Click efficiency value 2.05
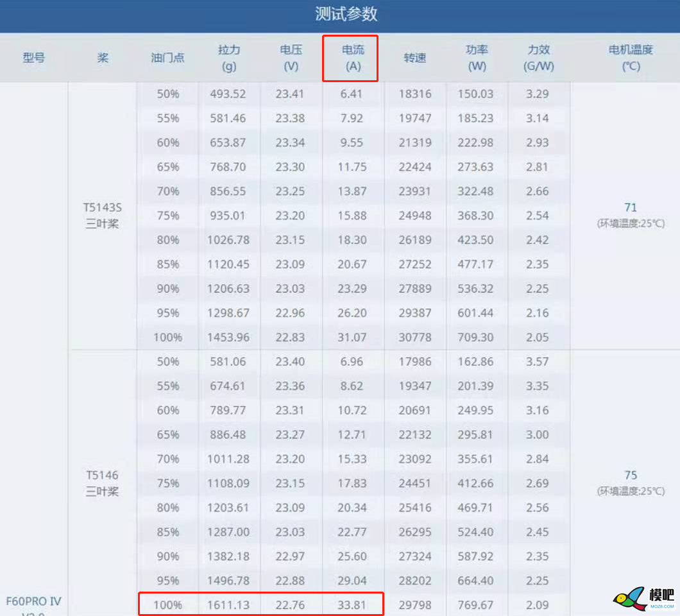The height and width of the screenshot is (616, 680). 538,337
